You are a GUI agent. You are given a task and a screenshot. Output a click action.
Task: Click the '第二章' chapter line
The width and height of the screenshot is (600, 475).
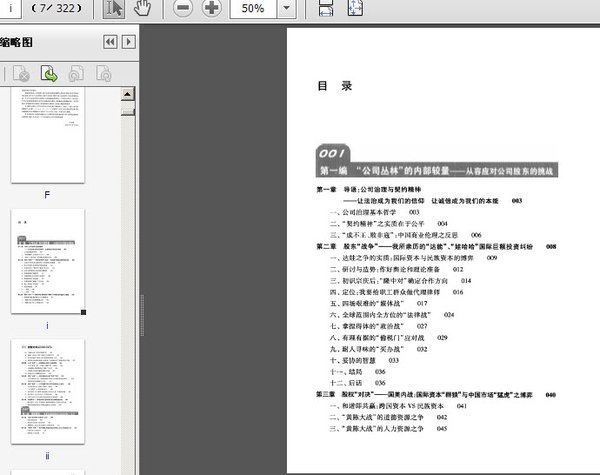click(x=436, y=246)
